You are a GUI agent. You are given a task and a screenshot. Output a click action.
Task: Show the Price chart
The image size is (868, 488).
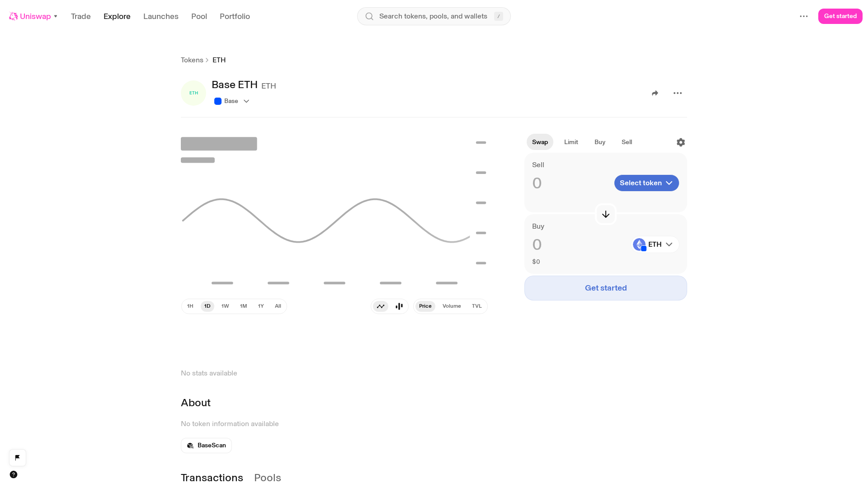425,306
